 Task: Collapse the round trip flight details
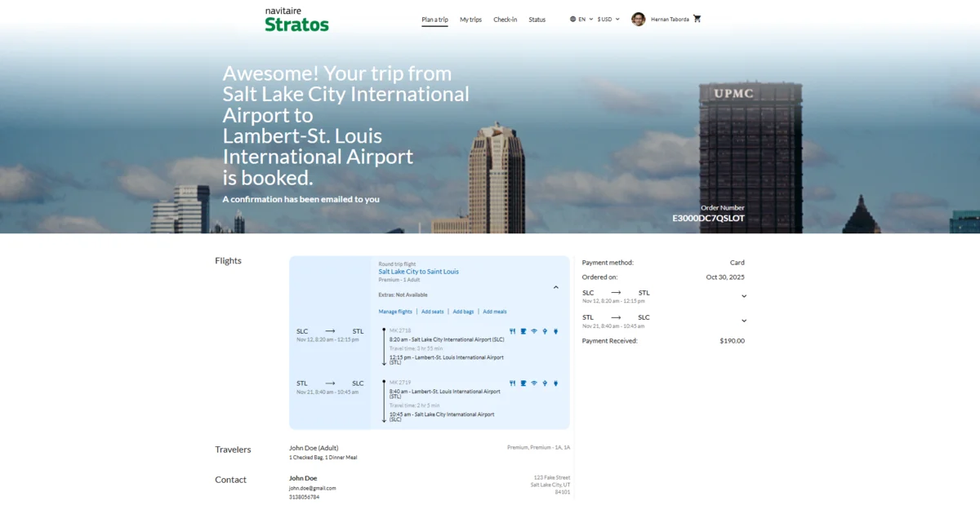click(x=556, y=287)
